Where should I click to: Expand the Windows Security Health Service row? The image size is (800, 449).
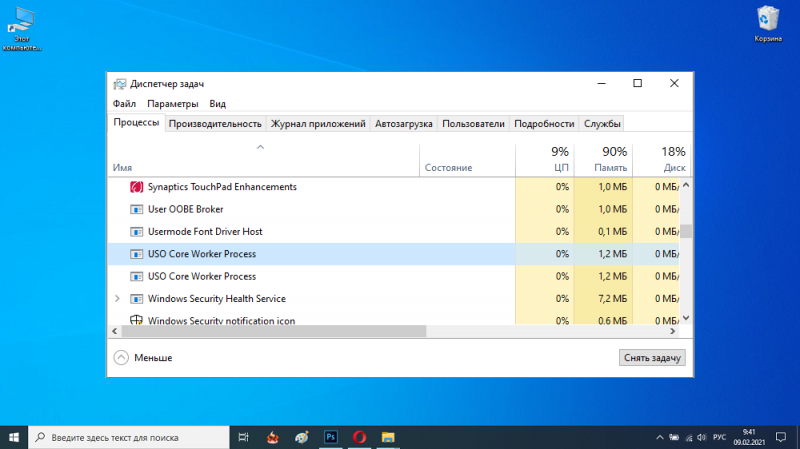(x=117, y=298)
